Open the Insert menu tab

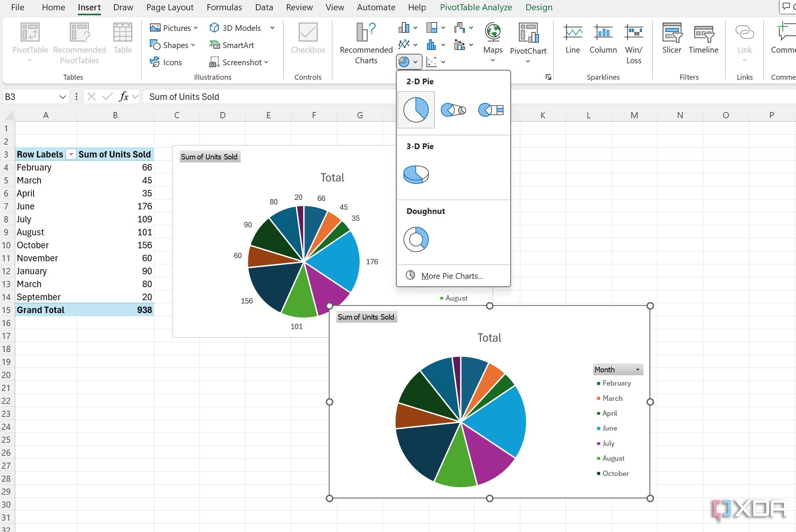88,7
